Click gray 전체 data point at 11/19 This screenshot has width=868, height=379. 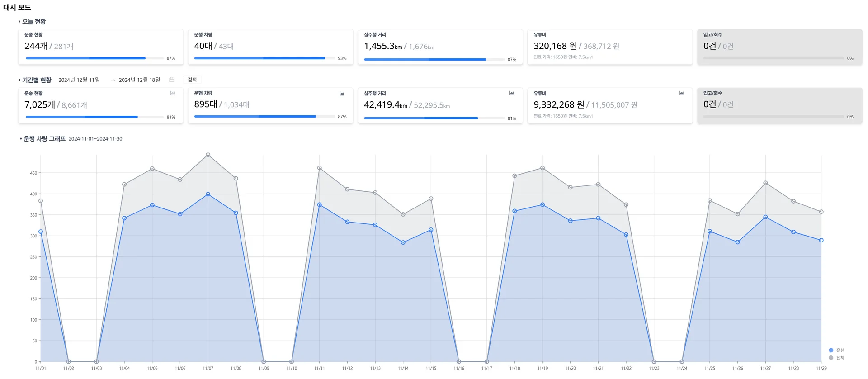542,168
